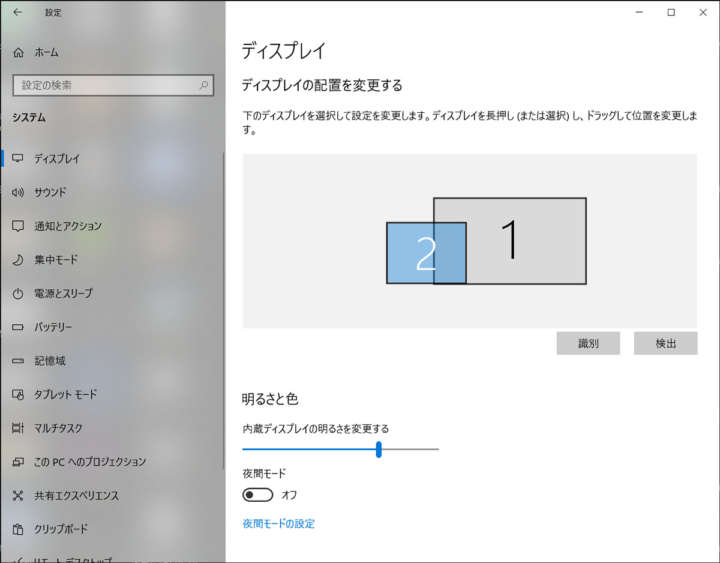Image resolution: width=720 pixels, height=563 pixels.
Task: Select the サウンド speaker icon
Action: coord(18,192)
